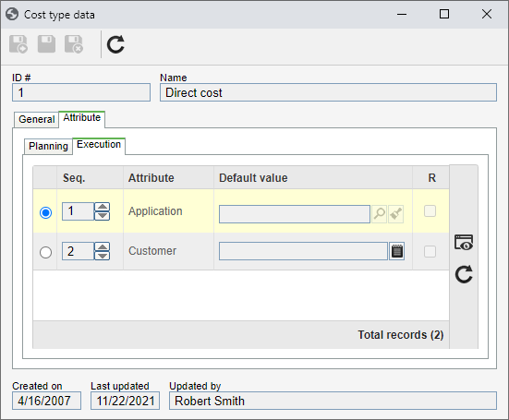The image size is (509, 420).
Task: Clear the Application value with brush icon
Action: [x=395, y=214]
